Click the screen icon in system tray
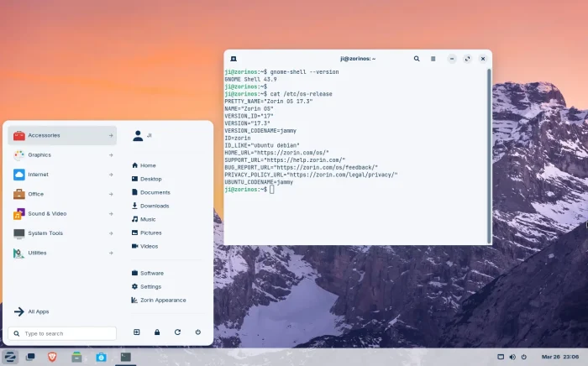The image size is (588, 366). 501,357
